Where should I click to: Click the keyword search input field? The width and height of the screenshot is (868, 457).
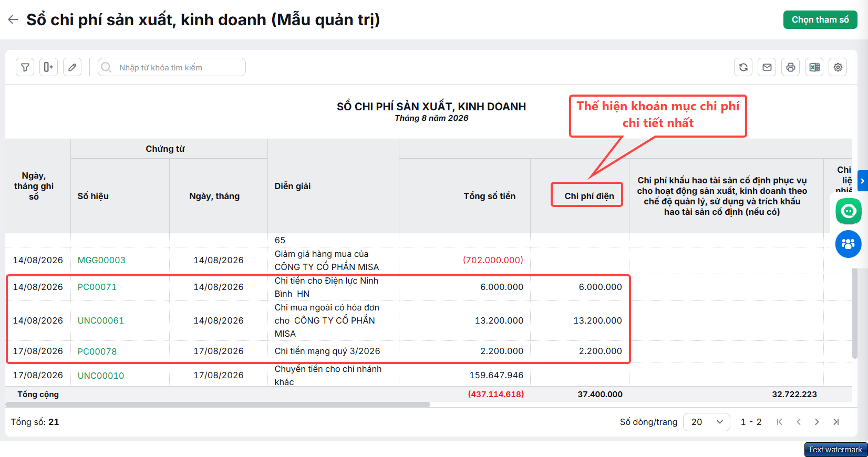pos(172,67)
